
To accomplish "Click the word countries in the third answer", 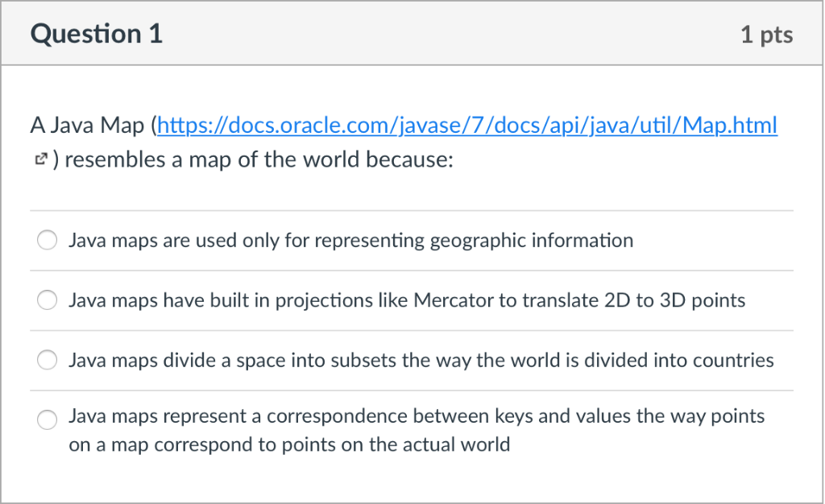I will point(733,360).
